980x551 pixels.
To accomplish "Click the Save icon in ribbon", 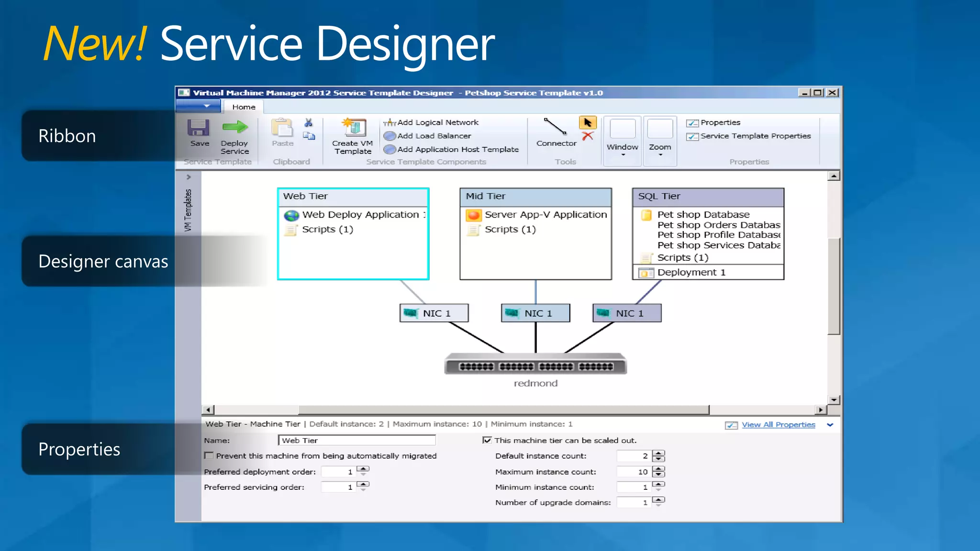I will [x=198, y=128].
